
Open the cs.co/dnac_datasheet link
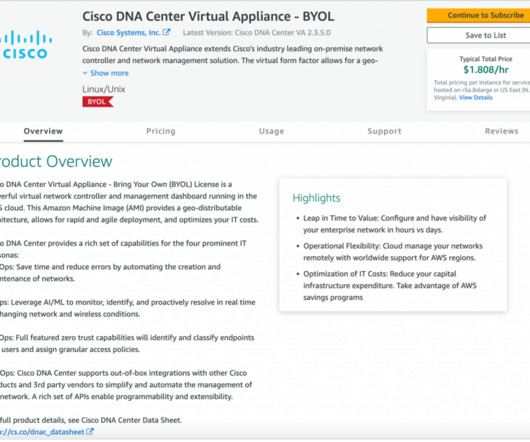click(42, 432)
